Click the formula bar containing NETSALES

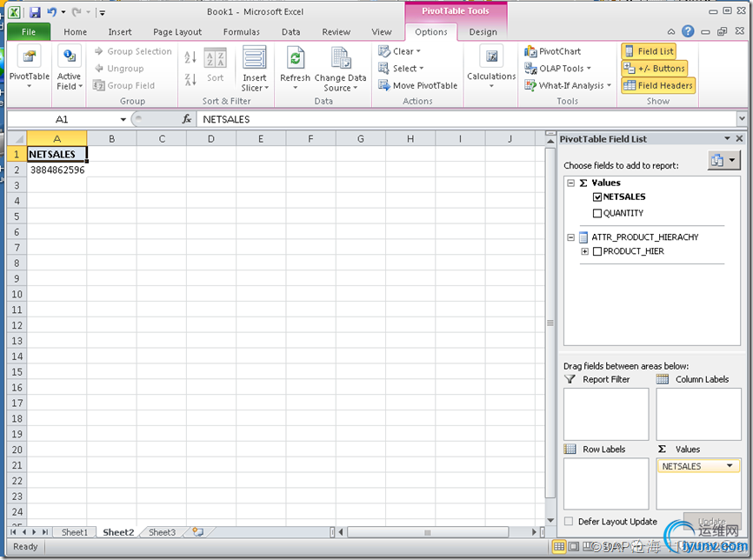point(466,119)
